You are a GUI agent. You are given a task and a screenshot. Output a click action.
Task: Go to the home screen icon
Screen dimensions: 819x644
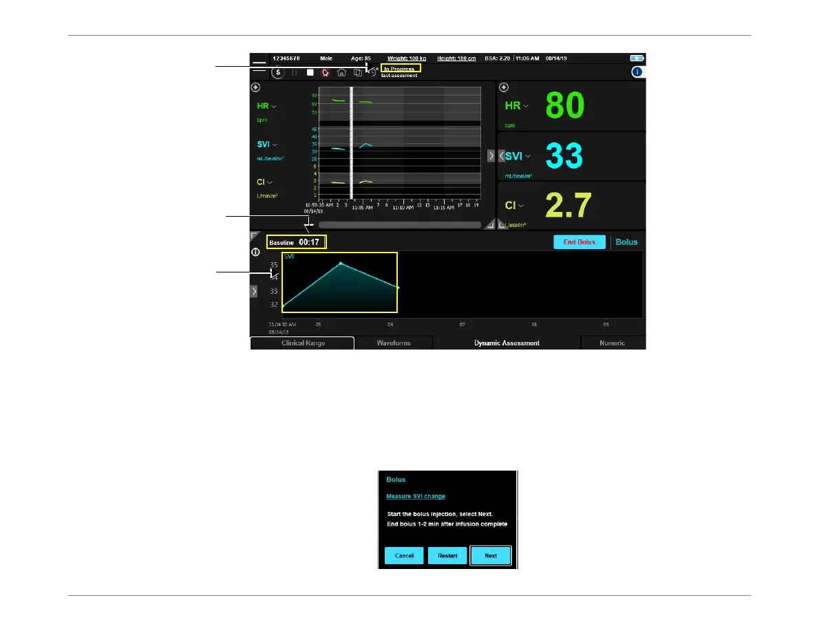point(341,73)
